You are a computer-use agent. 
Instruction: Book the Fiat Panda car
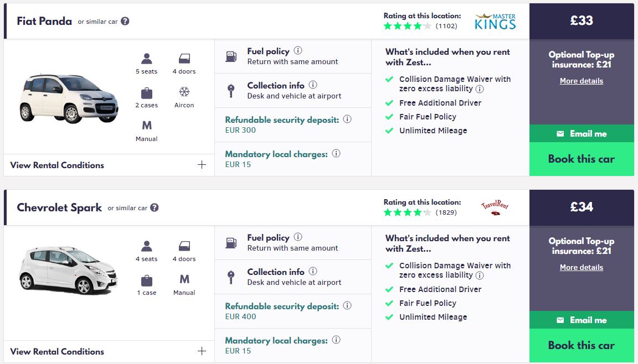click(x=582, y=159)
